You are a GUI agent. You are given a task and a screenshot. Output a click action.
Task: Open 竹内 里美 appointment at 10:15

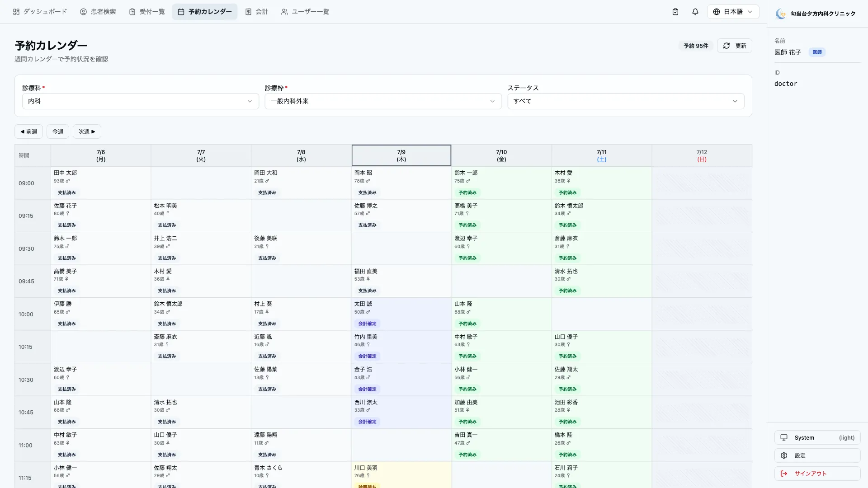[401, 347]
